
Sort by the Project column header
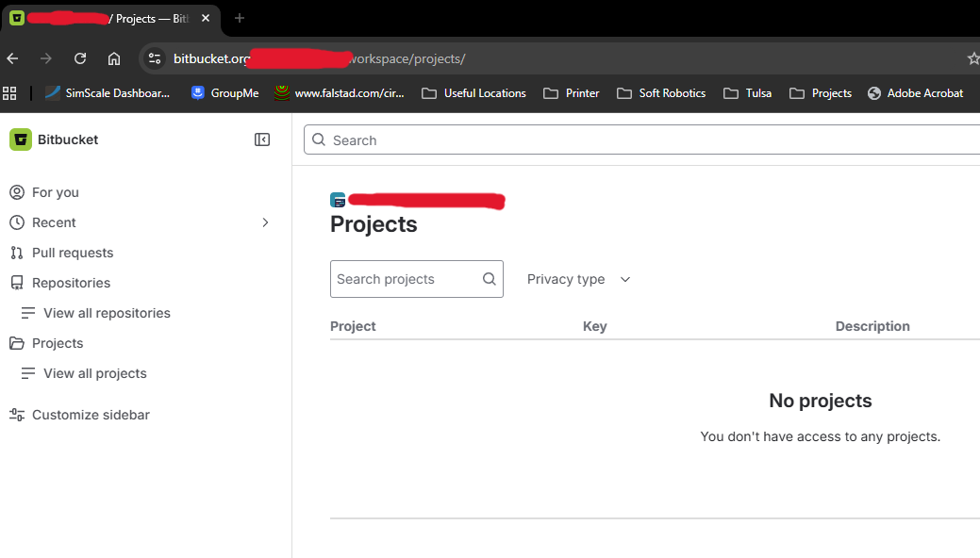click(353, 326)
